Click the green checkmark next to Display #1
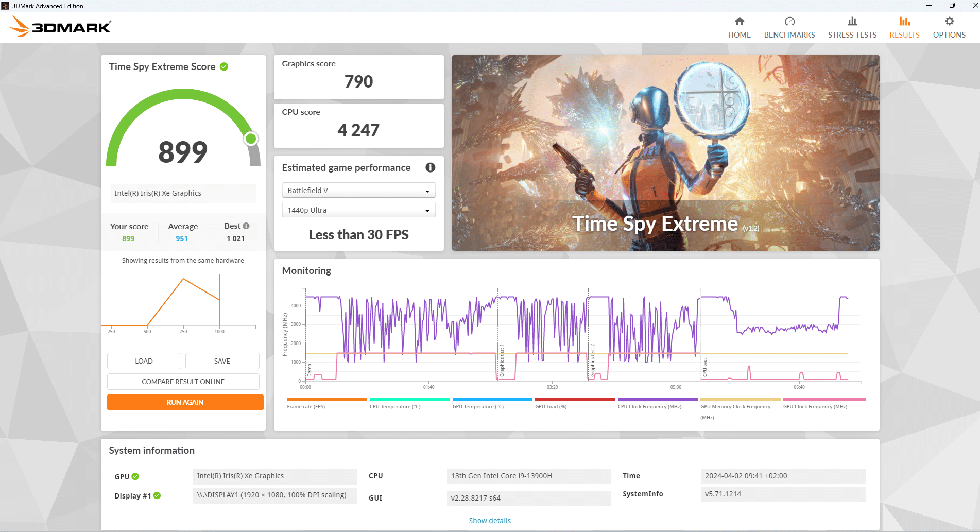 [157, 495]
